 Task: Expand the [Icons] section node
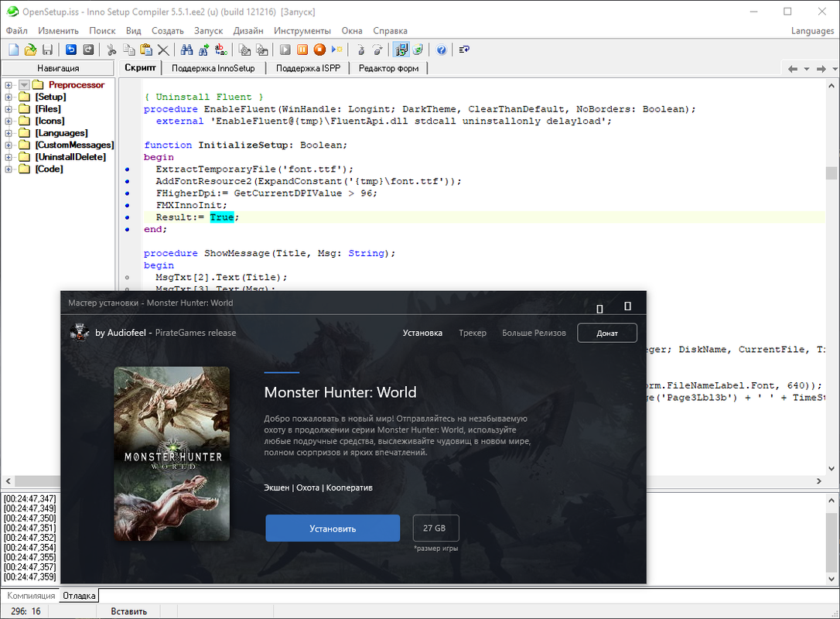pos(9,121)
